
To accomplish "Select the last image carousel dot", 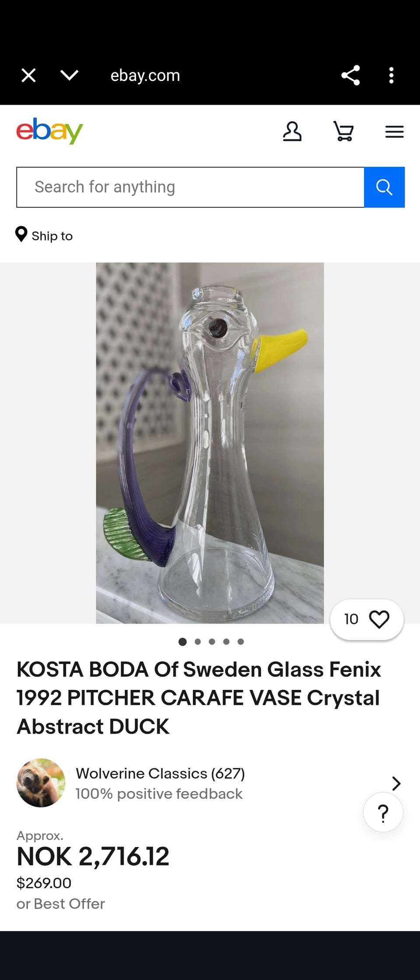I will click(241, 642).
